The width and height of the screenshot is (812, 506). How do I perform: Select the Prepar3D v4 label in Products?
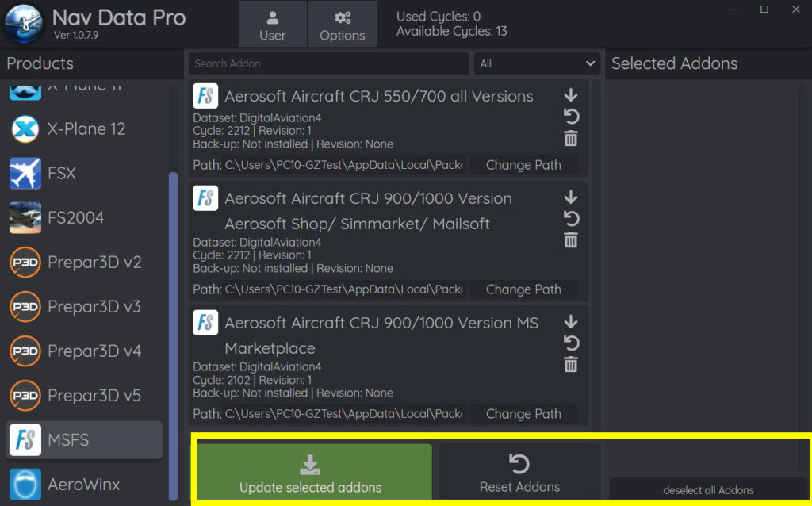[x=94, y=351]
